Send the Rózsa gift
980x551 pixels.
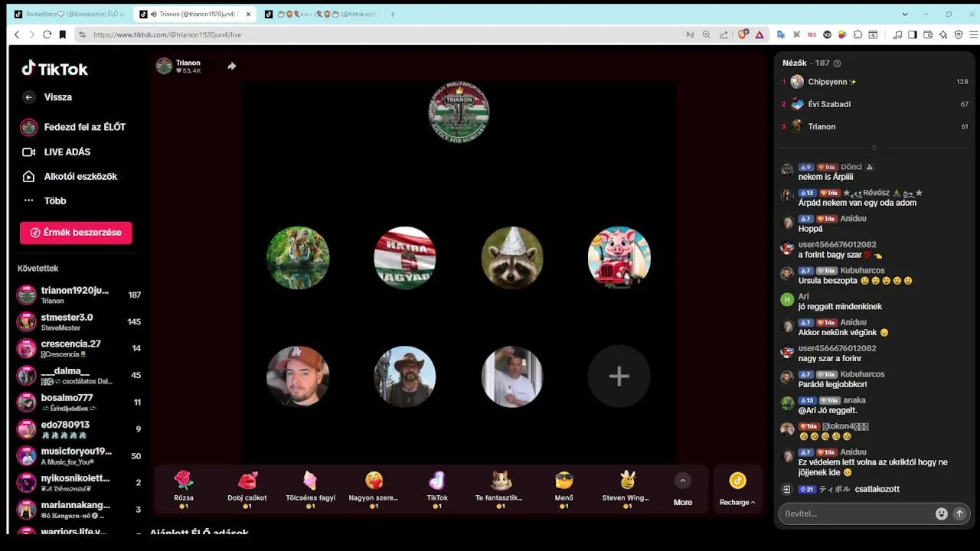coord(184,489)
